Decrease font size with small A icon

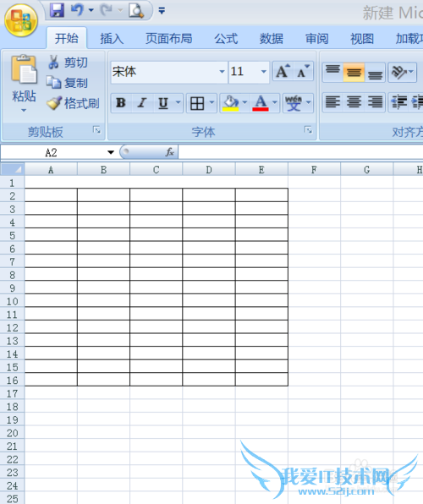click(303, 71)
